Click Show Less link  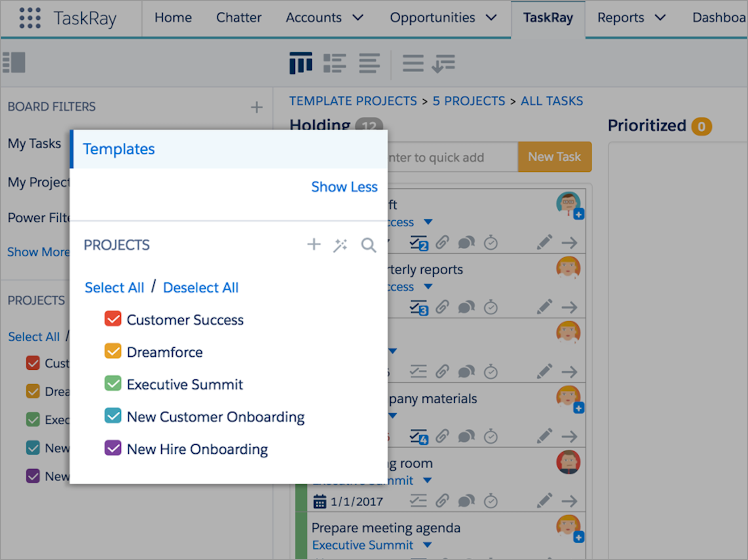[x=344, y=187]
